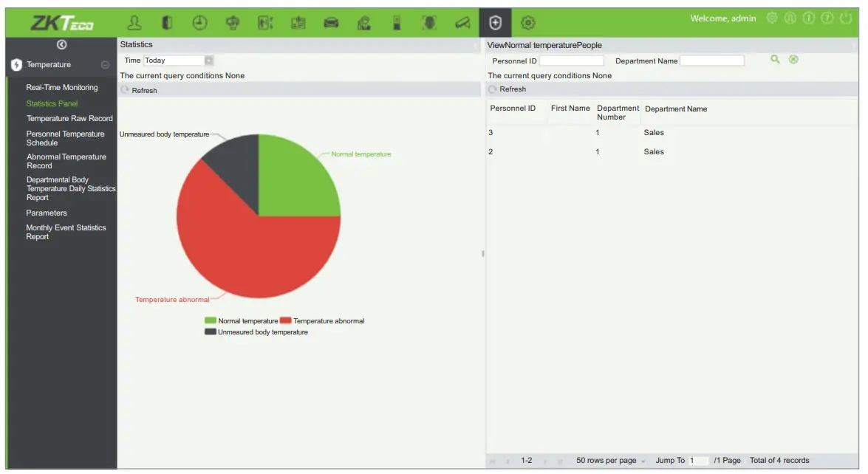Open the System gear module icon
The height and width of the screenshot is (474, 868).
pyautogui.click(x=528, y=23)
